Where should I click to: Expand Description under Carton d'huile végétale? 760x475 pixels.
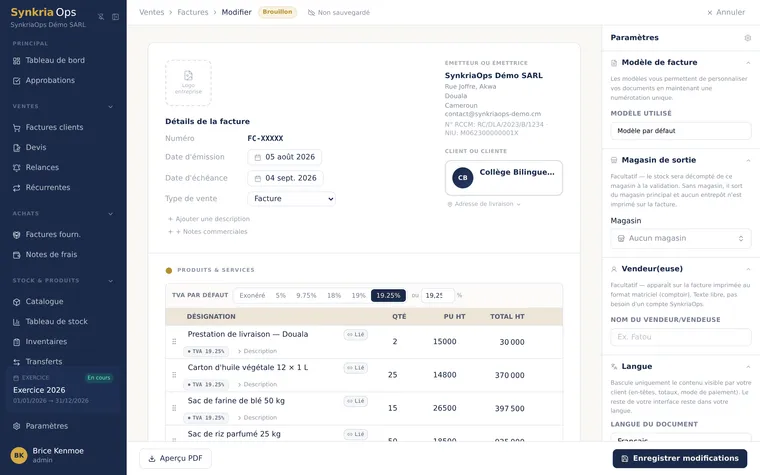click(257, 384)
